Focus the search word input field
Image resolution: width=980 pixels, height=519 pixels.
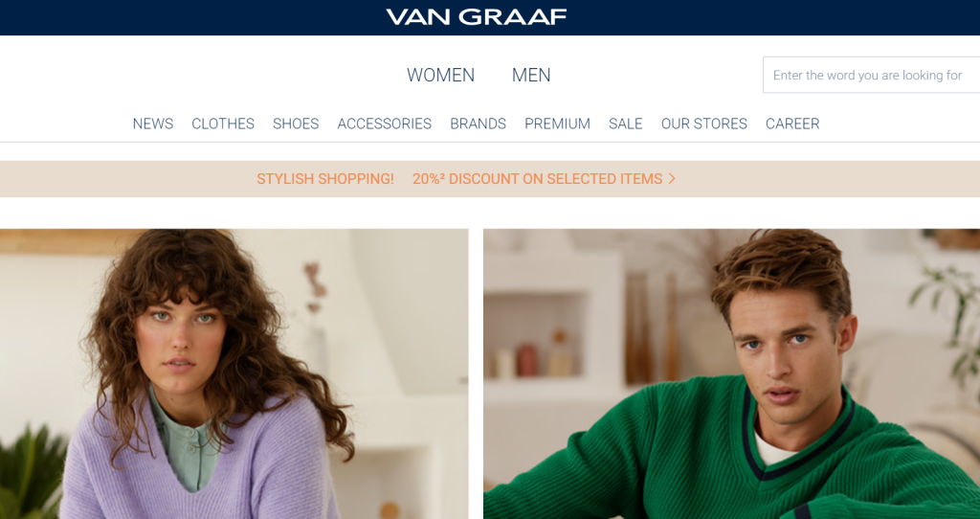click(x=871, y=75)
